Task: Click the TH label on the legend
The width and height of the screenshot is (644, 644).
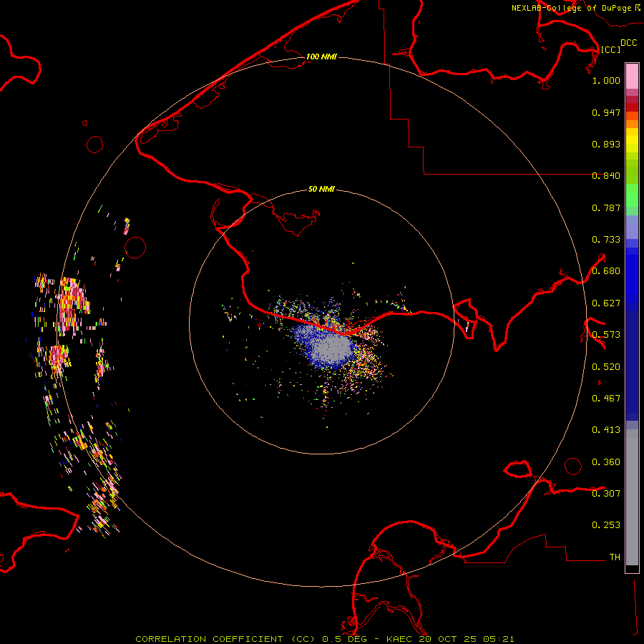Action: [614, 557]
